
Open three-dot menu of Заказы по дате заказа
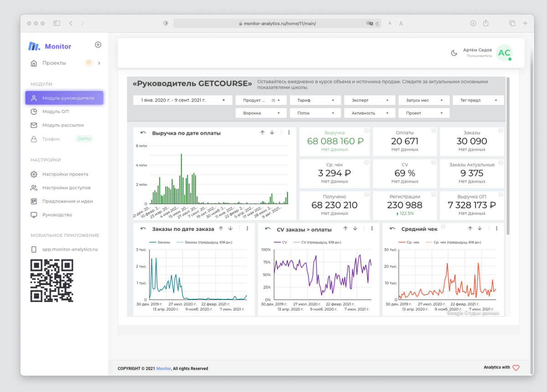tap(248, 229)
